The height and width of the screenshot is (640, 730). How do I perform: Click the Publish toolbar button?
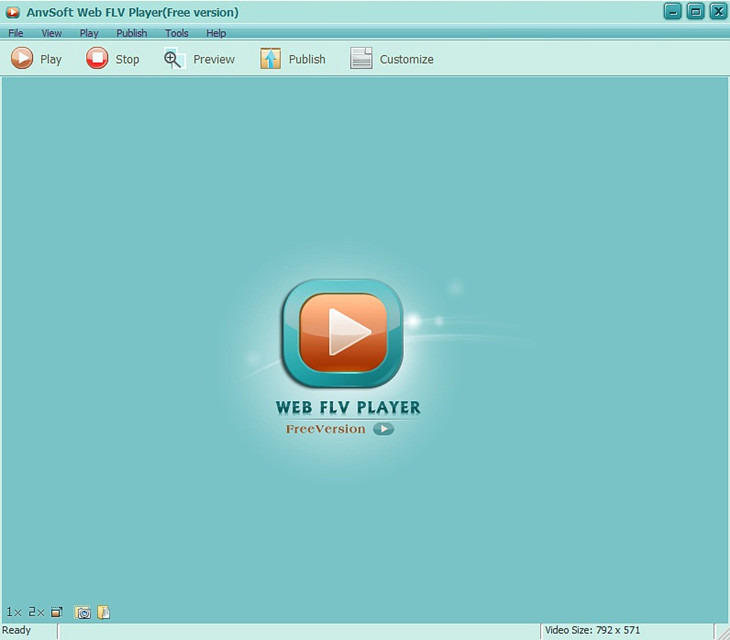[x=292, y=59]
